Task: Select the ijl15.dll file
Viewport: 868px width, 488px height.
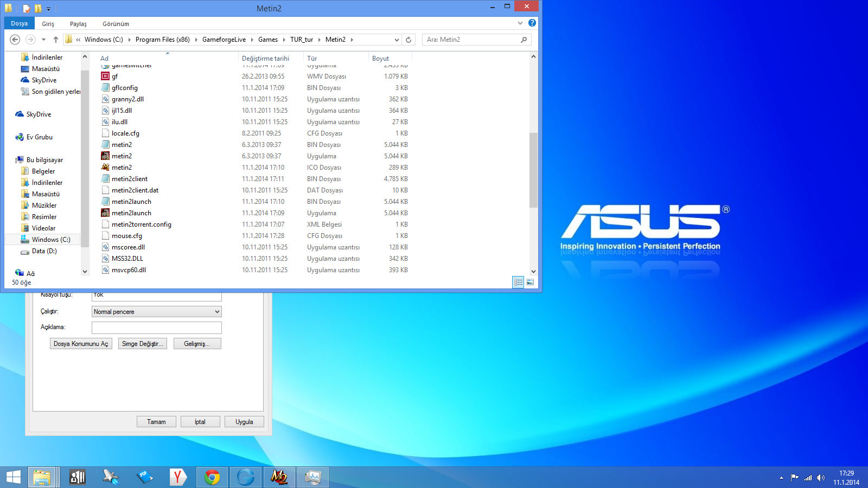Action: pyautogui.click(x=122, y=111)
